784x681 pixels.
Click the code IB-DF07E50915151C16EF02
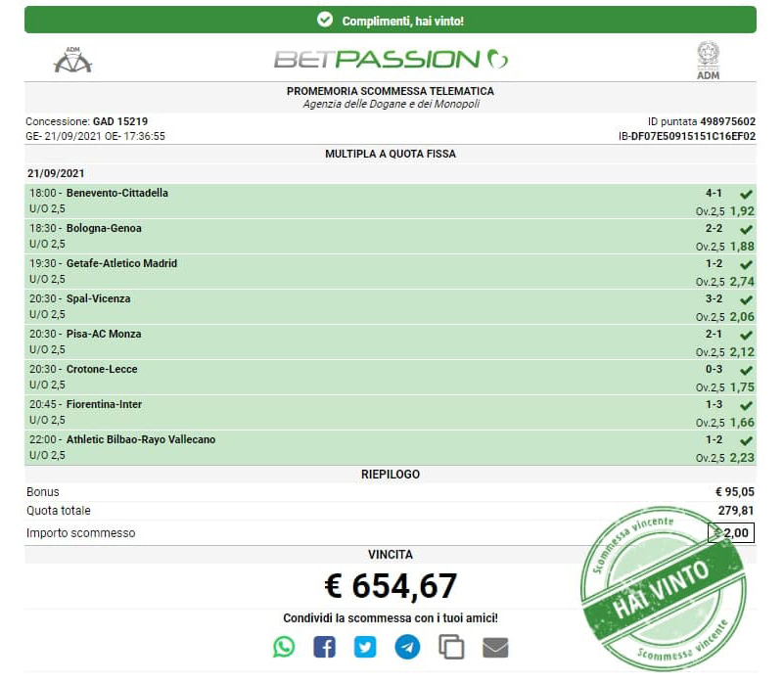[687, 137]
